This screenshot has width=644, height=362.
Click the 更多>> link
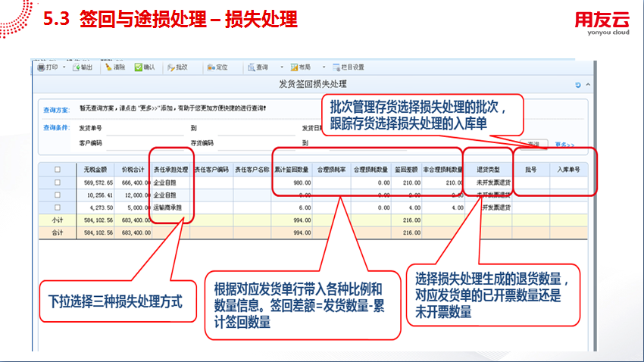(x=564, y=144)
